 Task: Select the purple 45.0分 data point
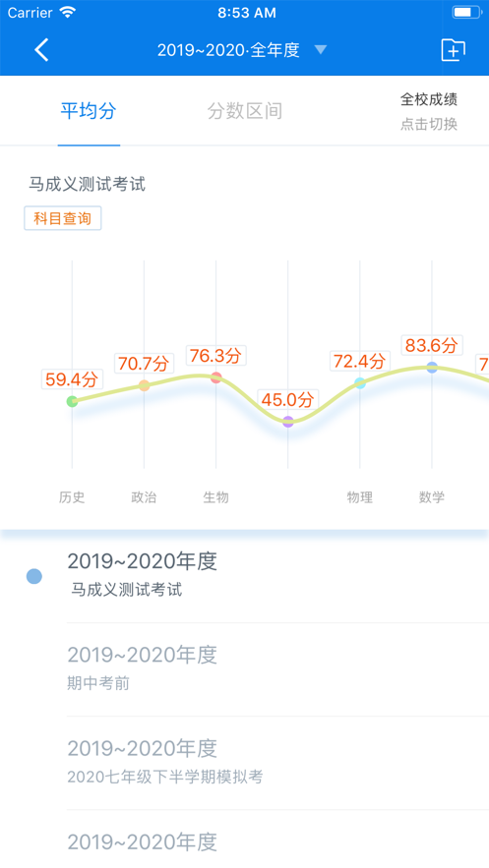288,422
